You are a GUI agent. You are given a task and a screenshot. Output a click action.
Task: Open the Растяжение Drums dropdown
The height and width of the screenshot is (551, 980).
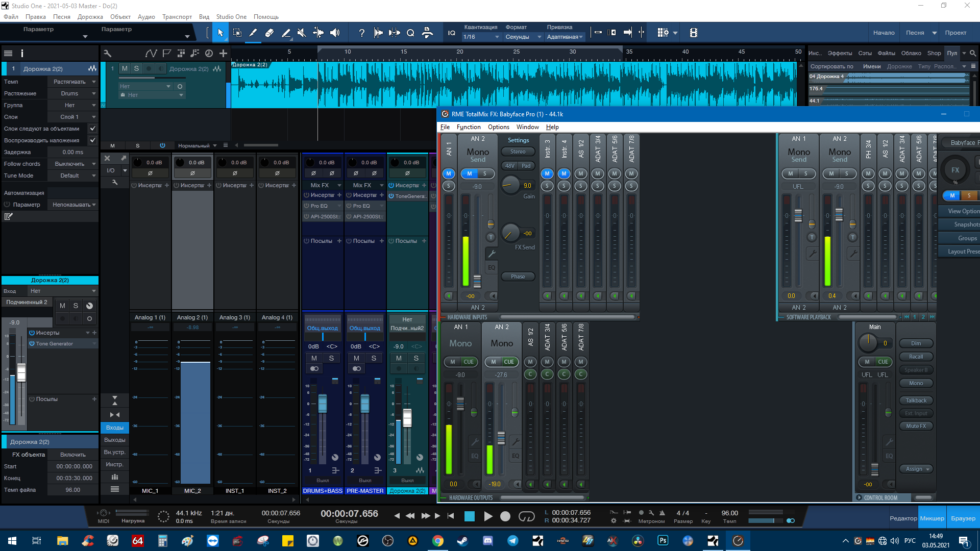point(73,93)
